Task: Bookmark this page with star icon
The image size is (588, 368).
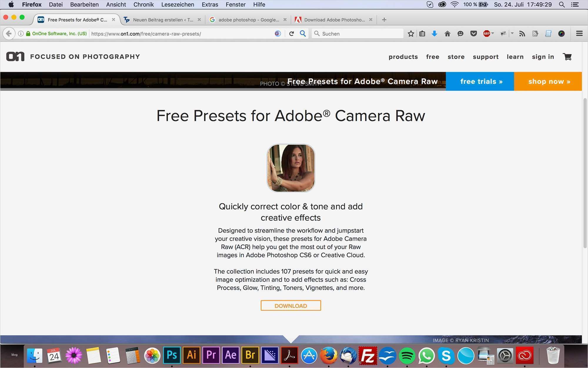Action: (411, 34)
